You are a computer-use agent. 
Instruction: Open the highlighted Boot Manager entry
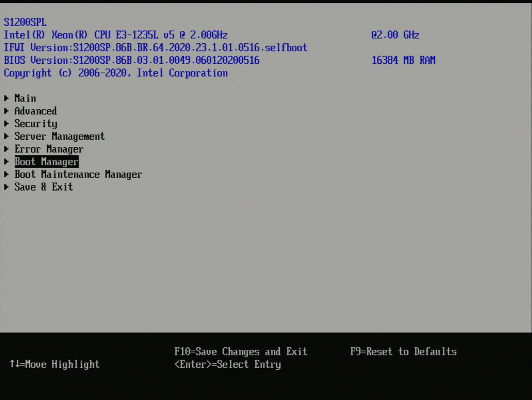click(x=46, y=161)
